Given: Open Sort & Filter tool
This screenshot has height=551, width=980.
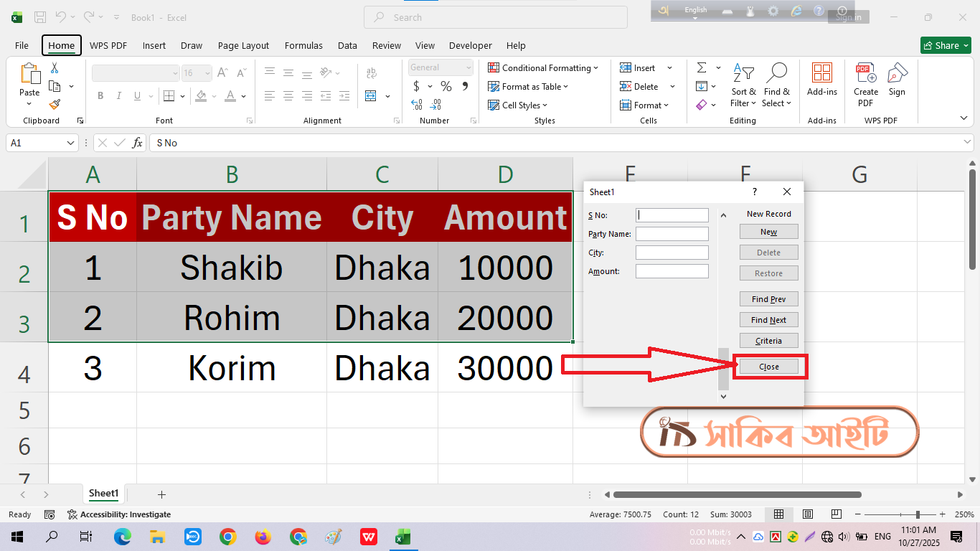Looking at the screenshot, I should pyautogui.click(x=743, y=86).
